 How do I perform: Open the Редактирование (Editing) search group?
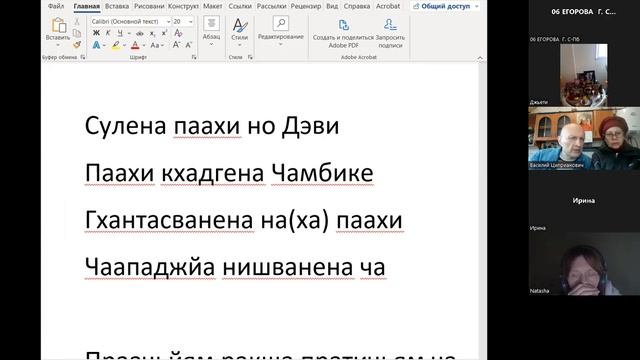pos(281,31)
